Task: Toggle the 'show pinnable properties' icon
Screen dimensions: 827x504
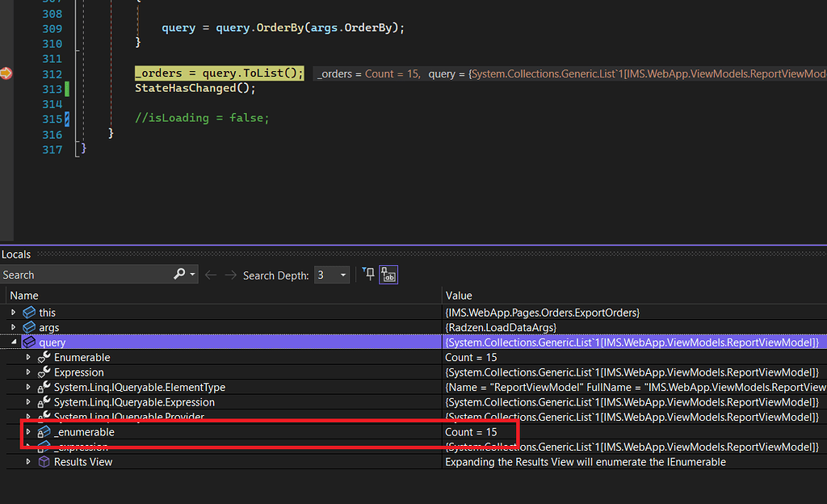Action: coord(388,275)
